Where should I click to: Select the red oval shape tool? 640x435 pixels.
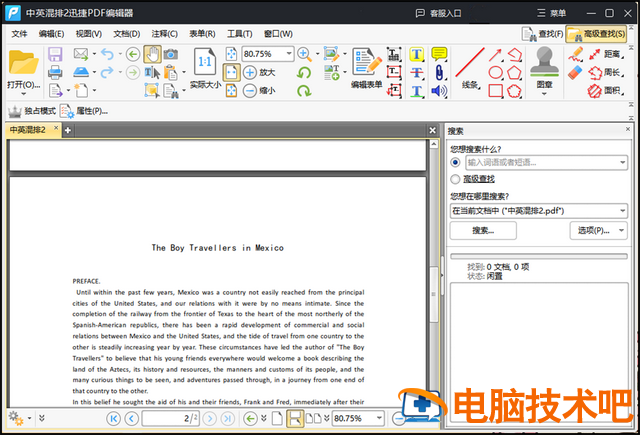click(x=496, y=73)
